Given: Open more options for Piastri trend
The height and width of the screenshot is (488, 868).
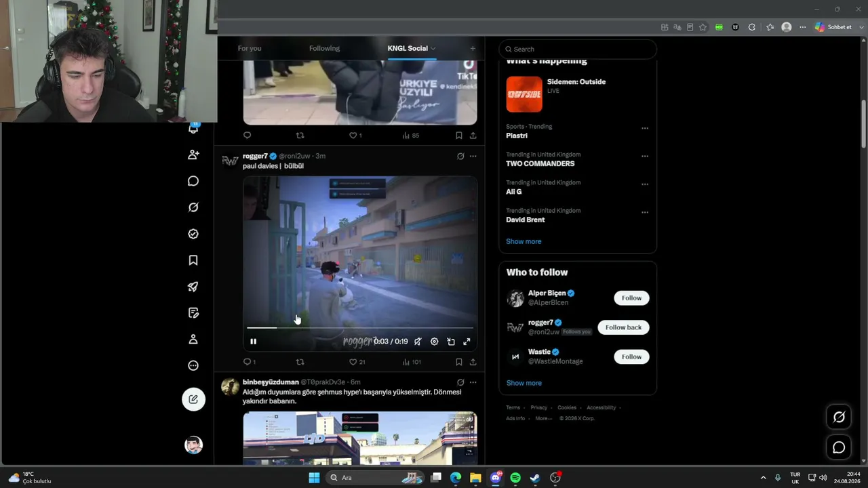Looking at the screenshot, I should coord(645,128).
